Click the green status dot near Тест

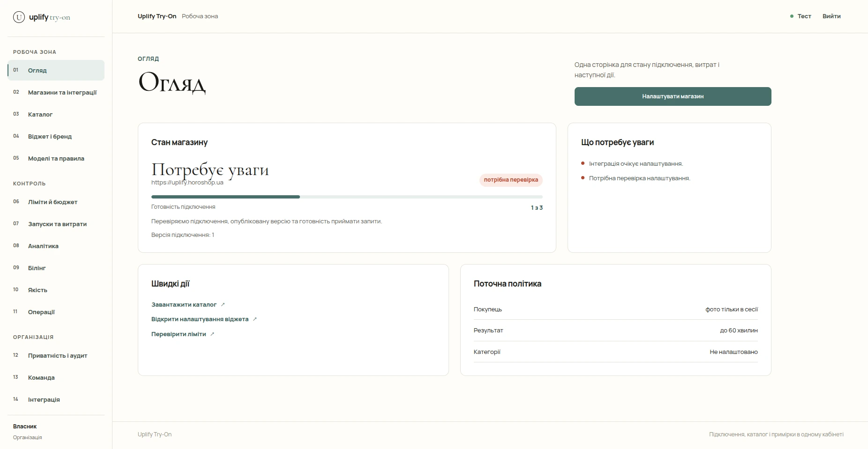tap(792, 16)
